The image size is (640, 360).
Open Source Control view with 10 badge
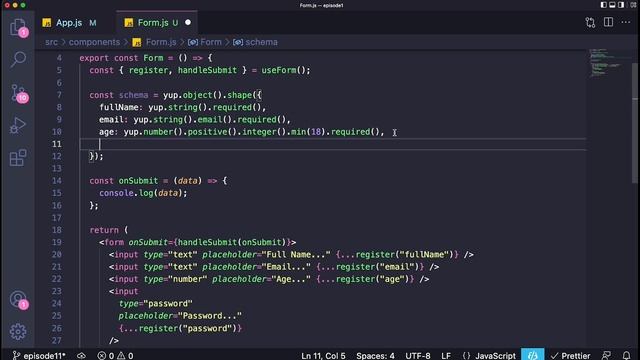click(18, 93)
